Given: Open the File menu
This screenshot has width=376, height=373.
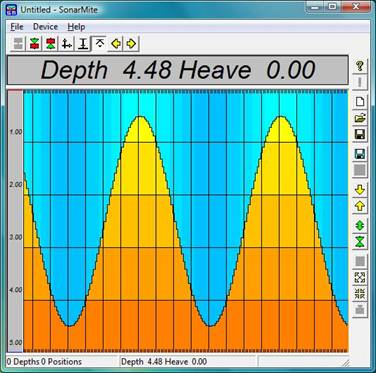Looking at the screenshot, I should tap(17, 27).
